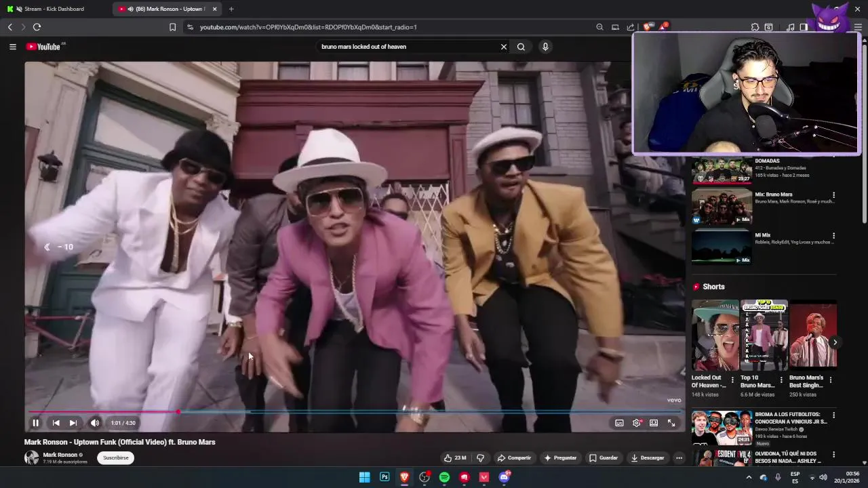Open the YouTube hamburger guide menu

pyautogui.click(x=12, y=47)
